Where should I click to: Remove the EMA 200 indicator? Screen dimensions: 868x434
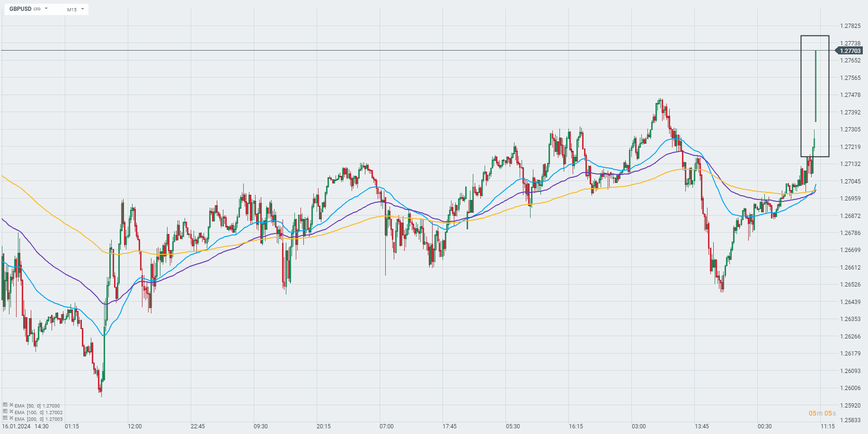click(x=11, y=418)
